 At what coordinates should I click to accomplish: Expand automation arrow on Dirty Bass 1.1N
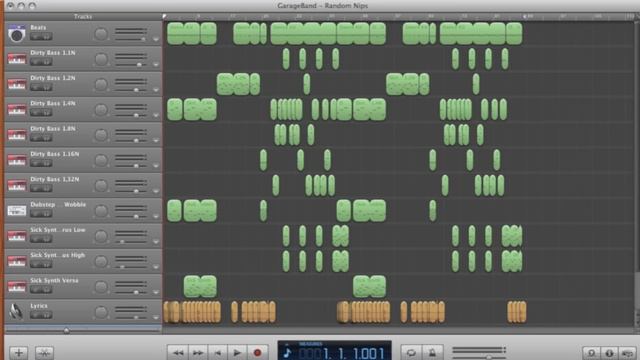[156, 65]
